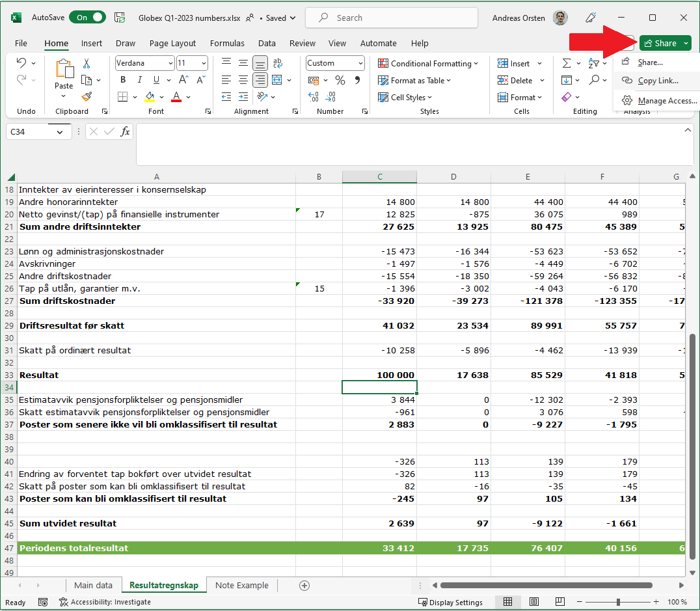Click the Merge & Center icon
The height and width of the screenshot is (611, 700).
(x=277, y=80)
